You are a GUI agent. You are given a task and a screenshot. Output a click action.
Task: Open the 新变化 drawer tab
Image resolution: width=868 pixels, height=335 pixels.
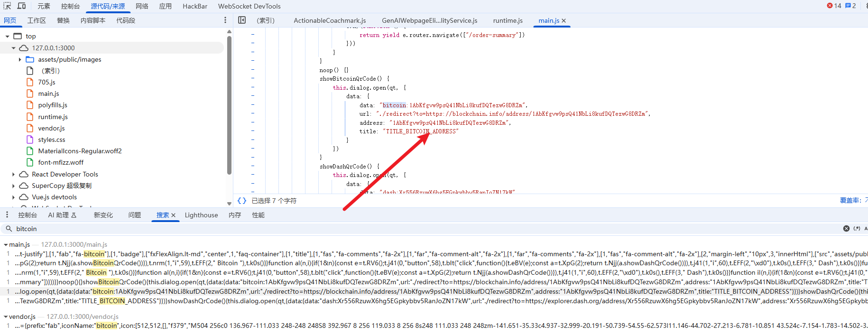click(103, 215)
